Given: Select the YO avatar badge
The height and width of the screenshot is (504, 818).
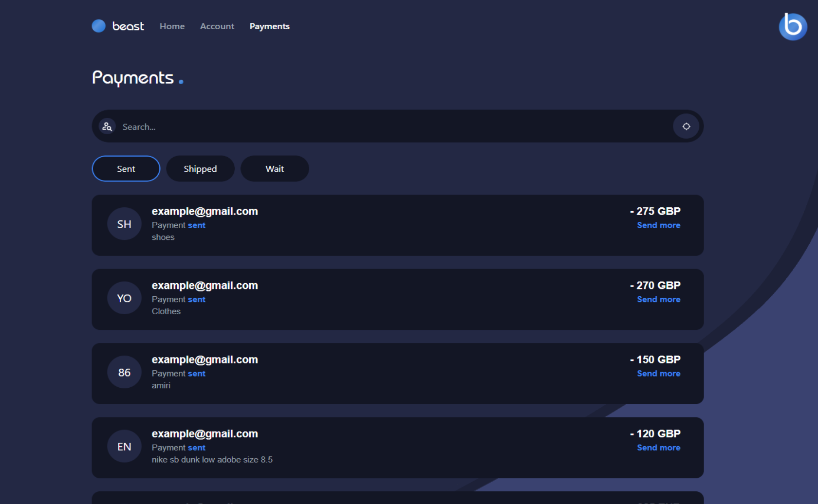Looking at the screenshot, I should click(124, 298).
